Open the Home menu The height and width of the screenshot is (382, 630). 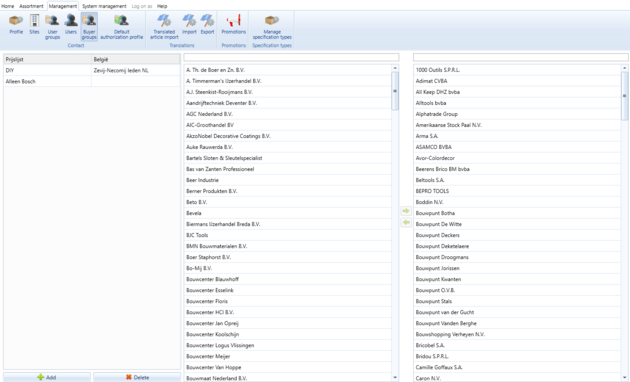[x=7, y=6]
